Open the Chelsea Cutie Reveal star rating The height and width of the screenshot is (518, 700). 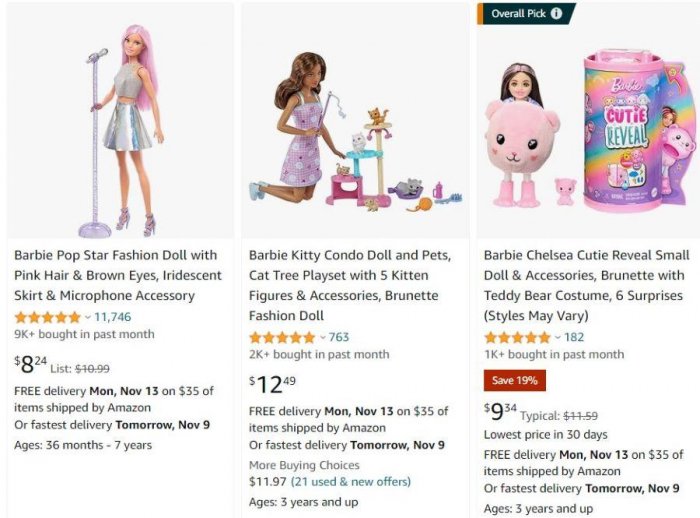point(517,337)
